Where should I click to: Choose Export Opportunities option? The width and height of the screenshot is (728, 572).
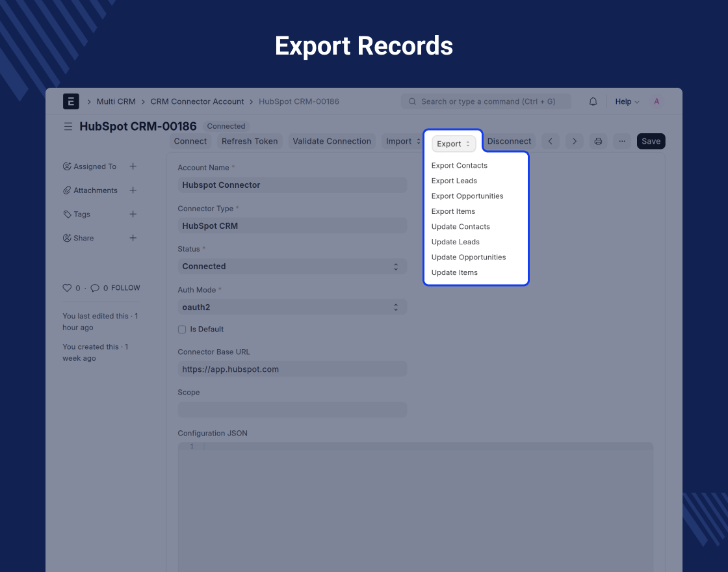click(x=467, y=196)
